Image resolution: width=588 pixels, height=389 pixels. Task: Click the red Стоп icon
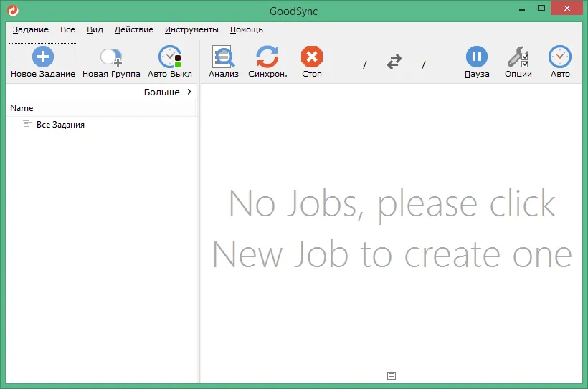coord(312,57)
